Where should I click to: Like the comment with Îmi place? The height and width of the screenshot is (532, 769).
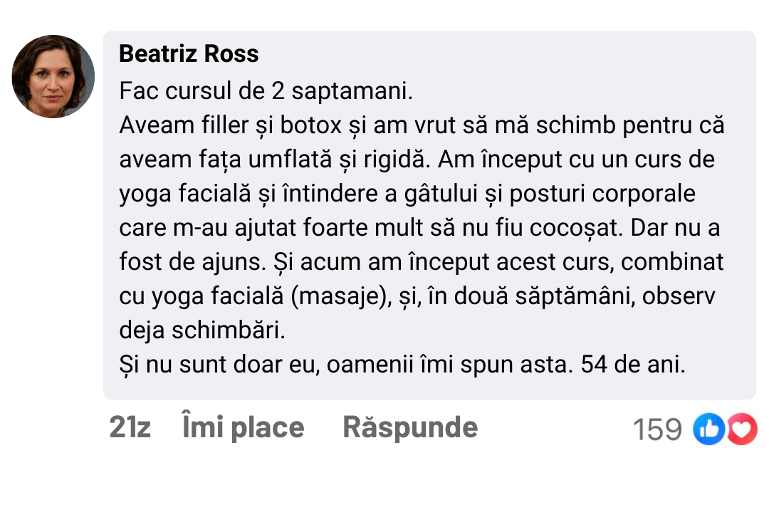(244, 427)
